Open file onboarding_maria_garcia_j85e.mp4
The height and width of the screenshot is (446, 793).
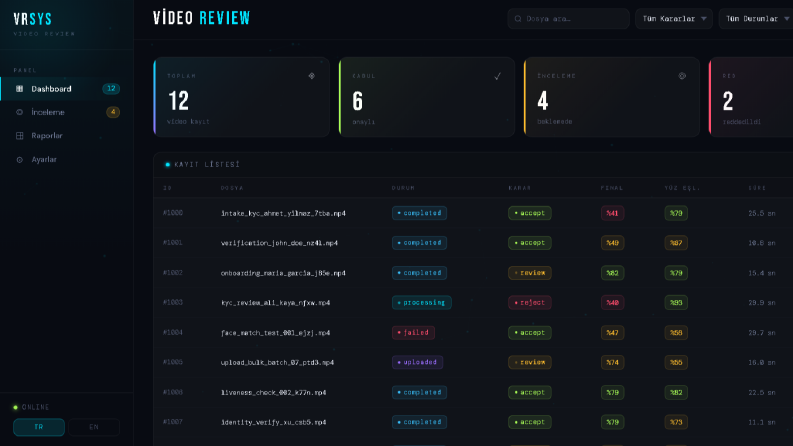(x=283, y=273)
